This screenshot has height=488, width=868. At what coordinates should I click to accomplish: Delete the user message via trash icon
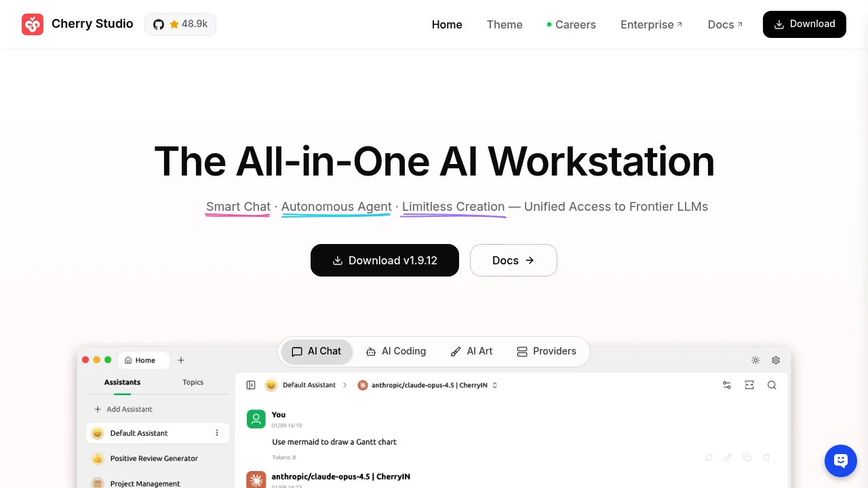click(766, 457)
